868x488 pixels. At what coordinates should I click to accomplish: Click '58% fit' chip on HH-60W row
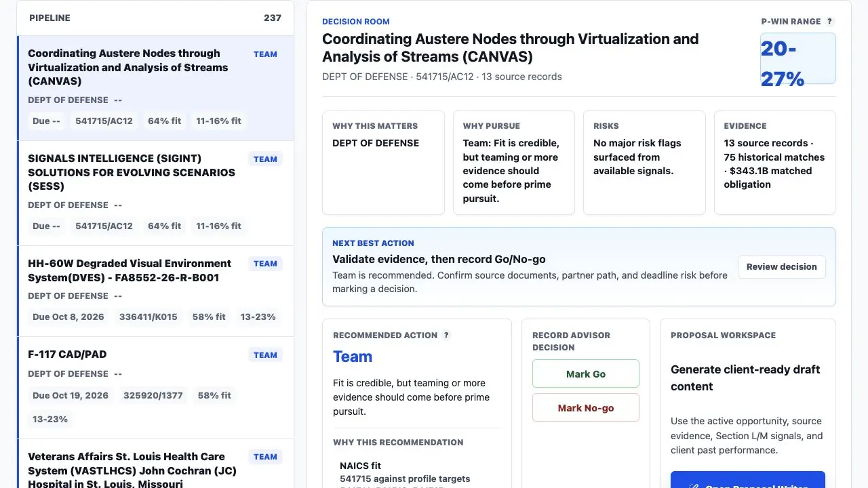(209, 317)
